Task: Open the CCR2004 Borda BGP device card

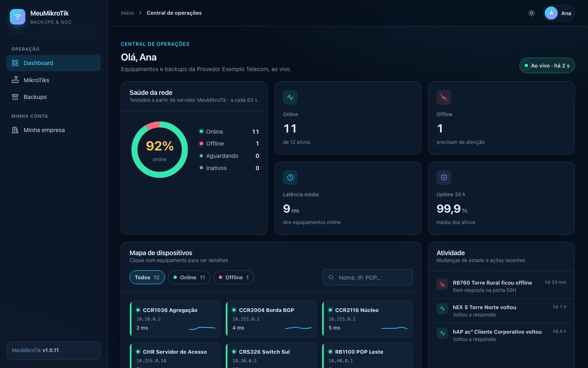Action: pos(271,319)
